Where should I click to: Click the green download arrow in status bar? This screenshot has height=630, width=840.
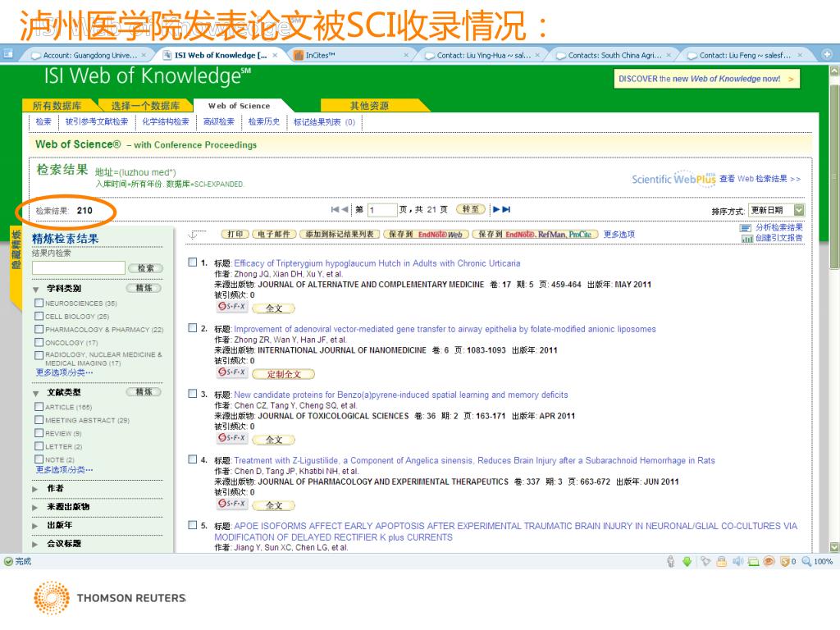pyautogui.click(x=687, y=561)
